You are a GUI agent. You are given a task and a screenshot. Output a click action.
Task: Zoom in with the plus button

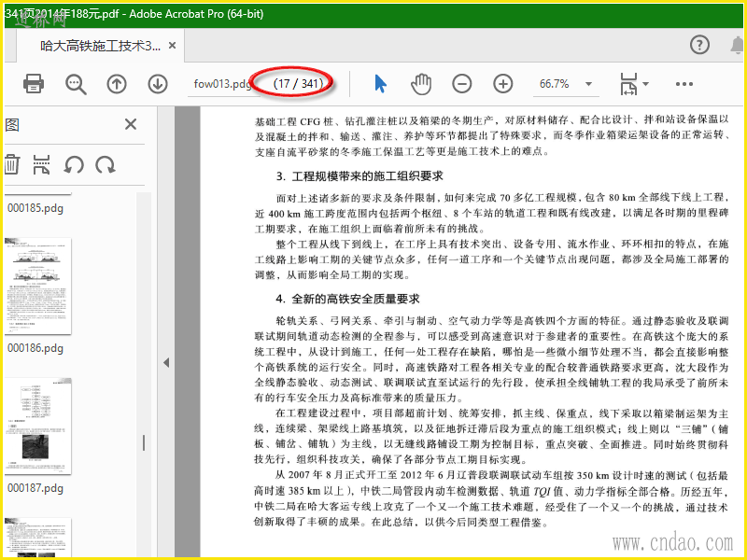point(502,84)
